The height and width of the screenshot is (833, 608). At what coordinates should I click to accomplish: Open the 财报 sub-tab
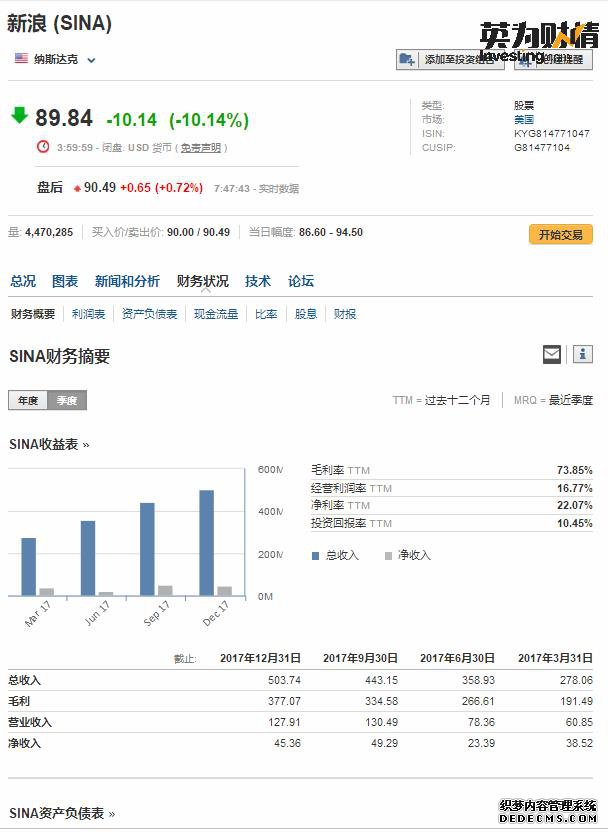click(345, 314)
